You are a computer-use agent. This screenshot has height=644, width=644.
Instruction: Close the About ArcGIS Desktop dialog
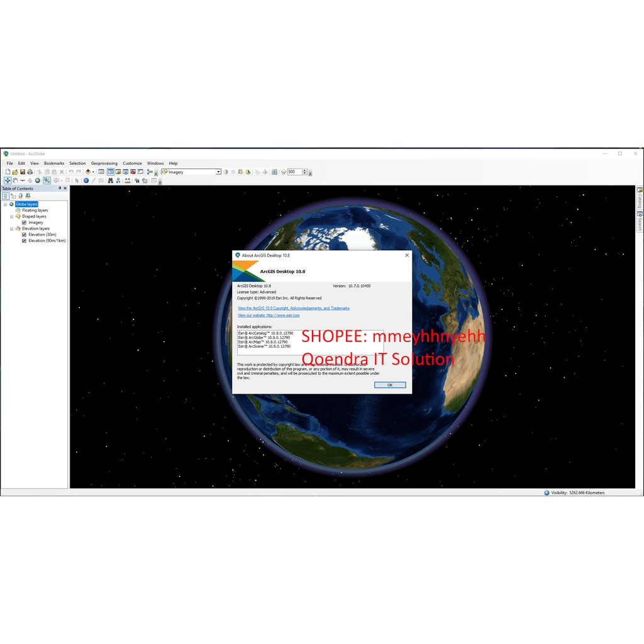pyautogui.click(x=407, y=255)
